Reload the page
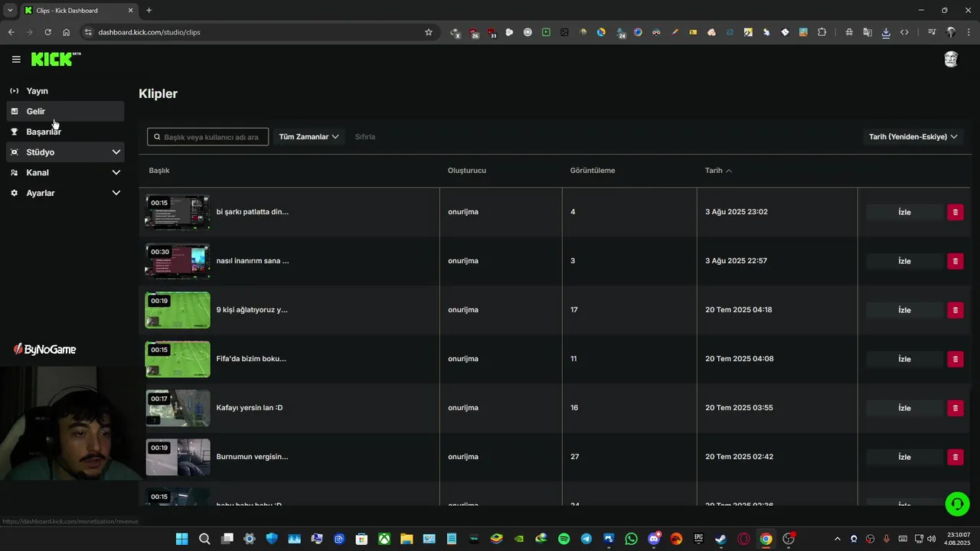The image size is (980, 551). [x=47, y=32]
